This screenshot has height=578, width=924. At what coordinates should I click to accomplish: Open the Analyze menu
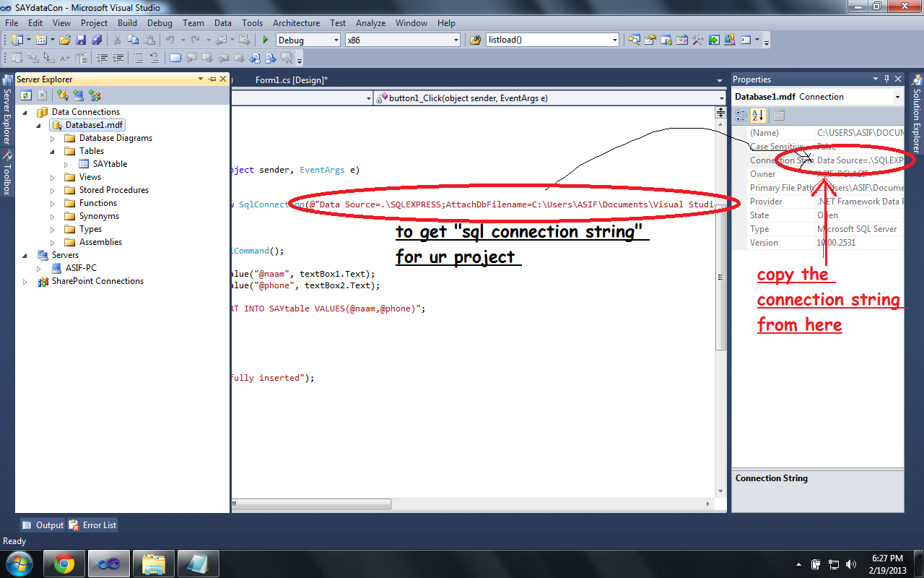point(370,23)
